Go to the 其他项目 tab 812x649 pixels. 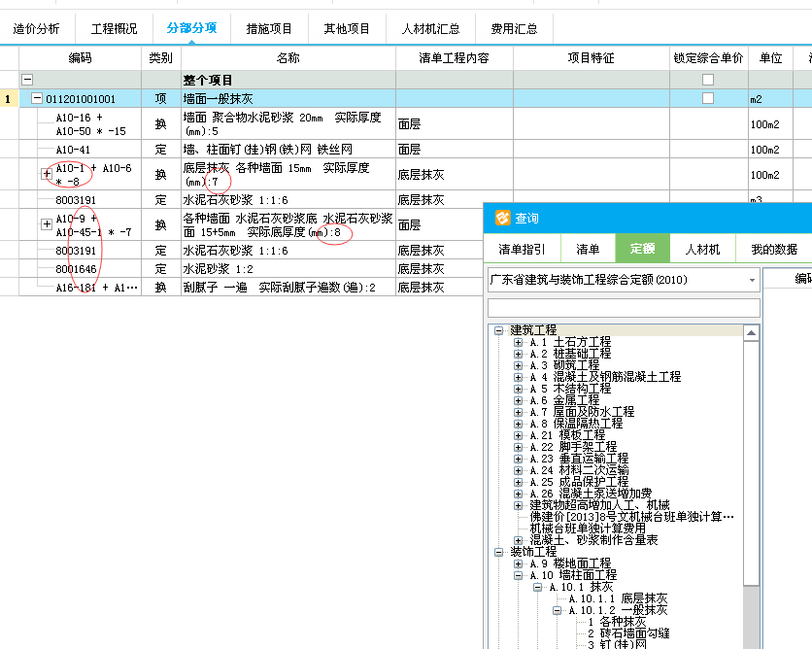point(347,28)
